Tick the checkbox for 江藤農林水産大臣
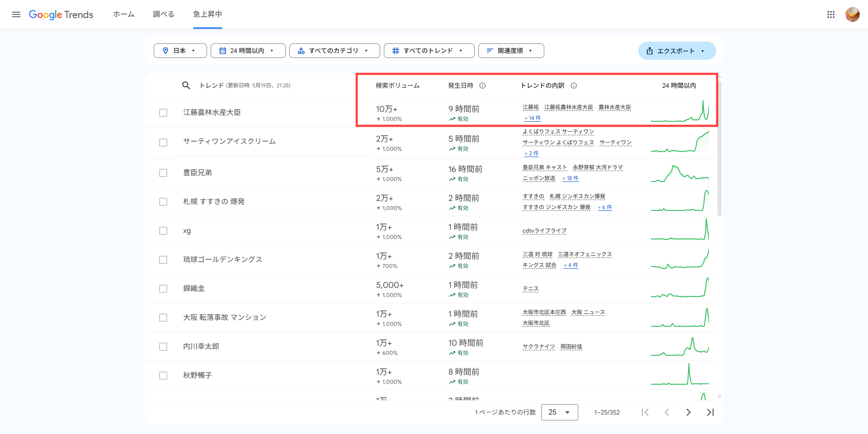 point(163,113)
